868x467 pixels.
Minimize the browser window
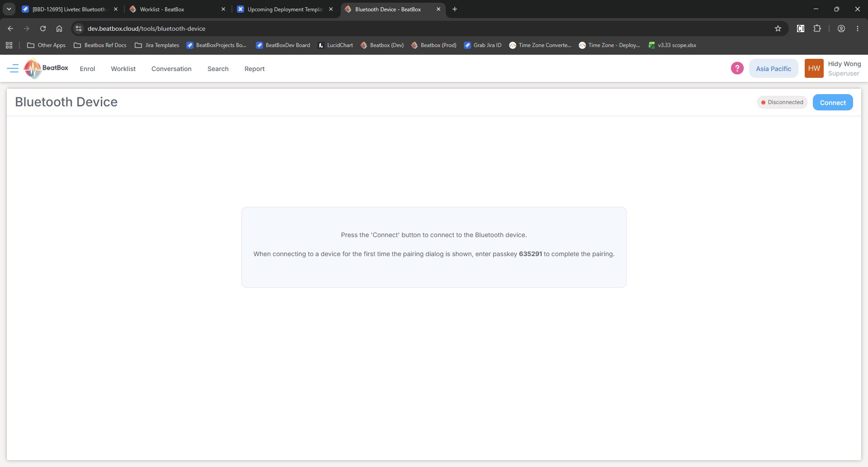coord(816,9)
